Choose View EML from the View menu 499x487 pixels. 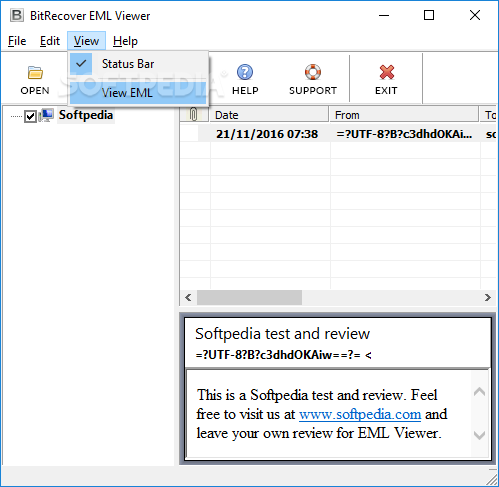[138, 93]
